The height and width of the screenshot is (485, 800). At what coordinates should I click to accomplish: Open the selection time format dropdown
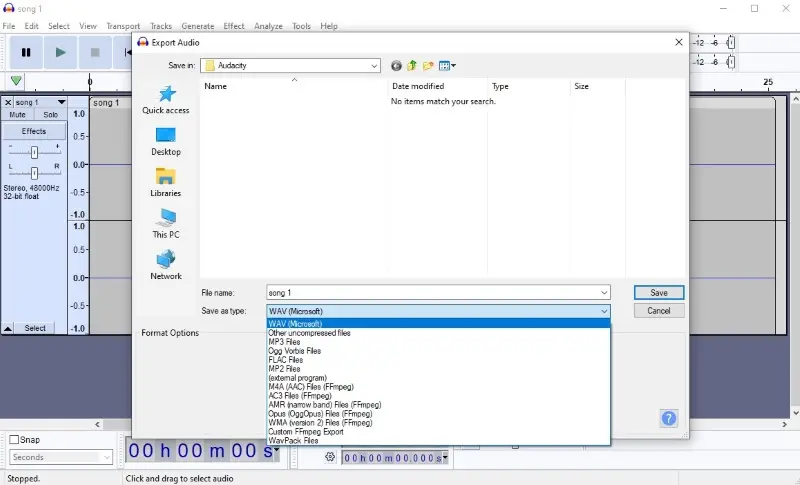[x=445, y=457]
